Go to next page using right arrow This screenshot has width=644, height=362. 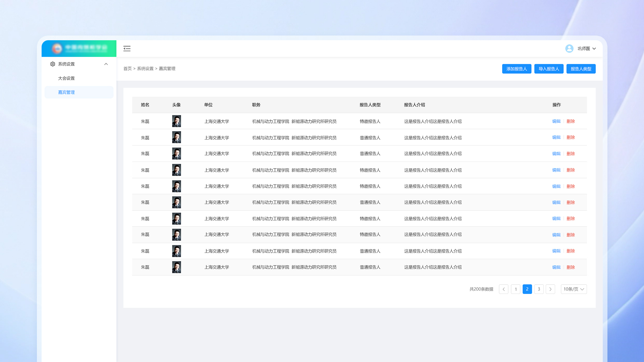(x=550, y=289)
